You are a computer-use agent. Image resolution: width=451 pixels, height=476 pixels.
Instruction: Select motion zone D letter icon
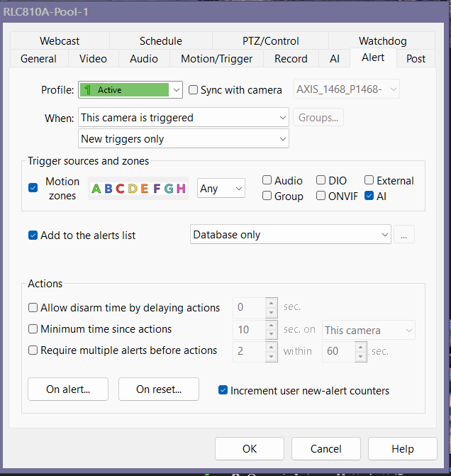point(132,189)
